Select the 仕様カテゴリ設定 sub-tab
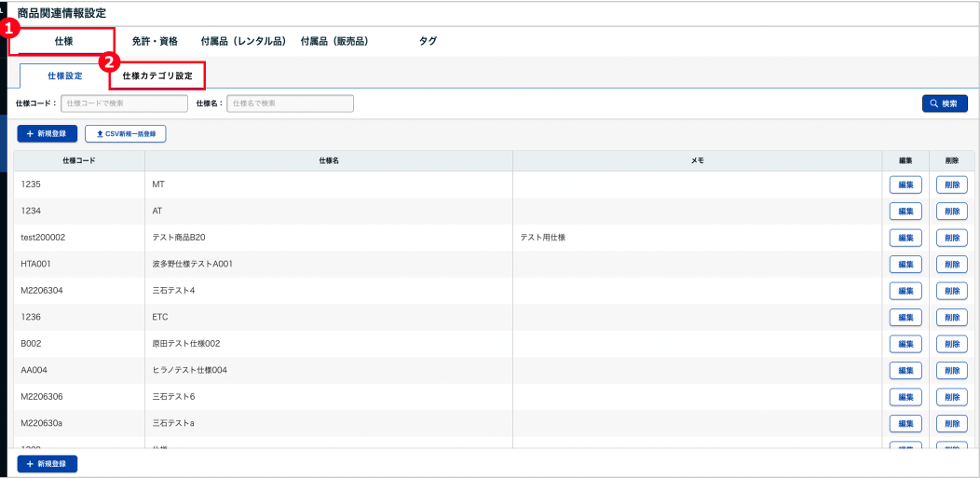980x479 pixels. pyautogui.click(x=157, y=75)
